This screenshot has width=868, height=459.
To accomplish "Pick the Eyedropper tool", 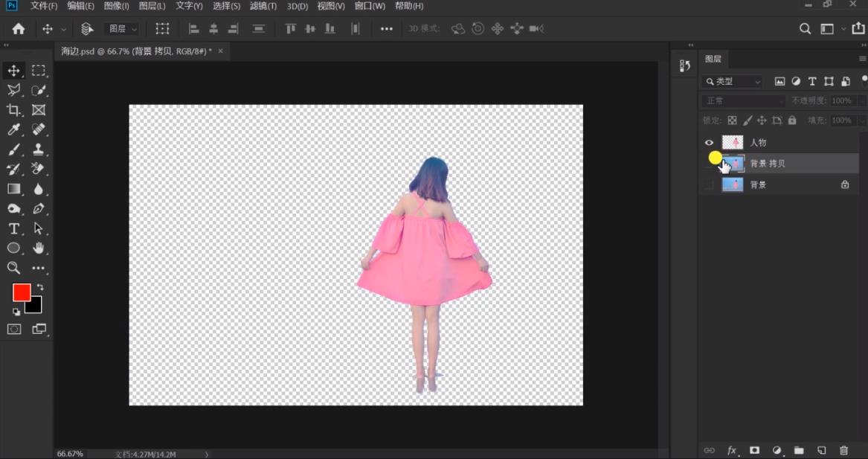I will pos(13,129).
